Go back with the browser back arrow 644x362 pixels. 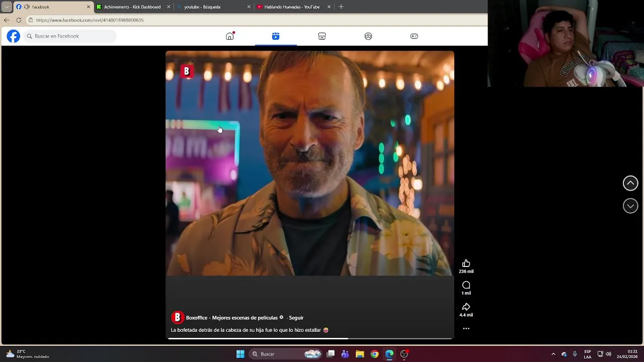tap(7, 20)
